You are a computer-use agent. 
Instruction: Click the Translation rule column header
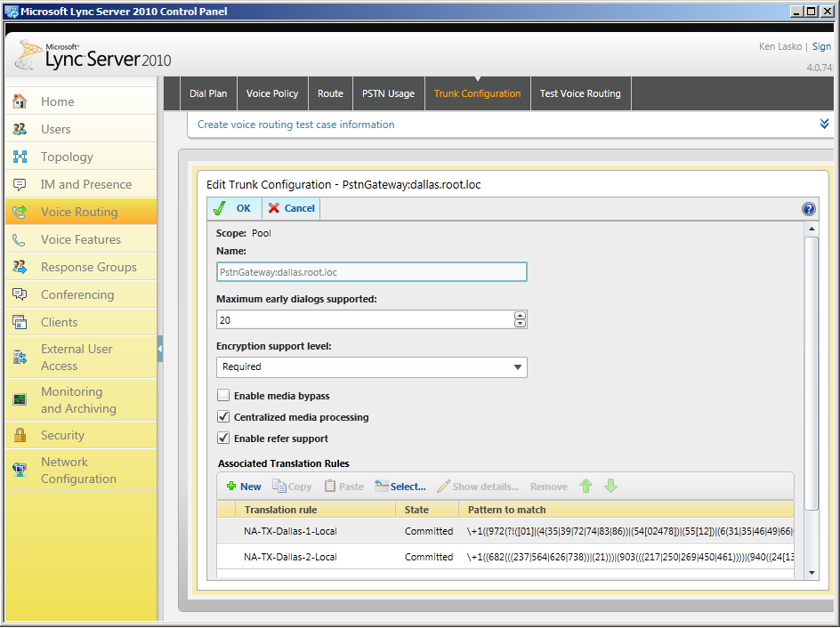click(x=315, y=510)
